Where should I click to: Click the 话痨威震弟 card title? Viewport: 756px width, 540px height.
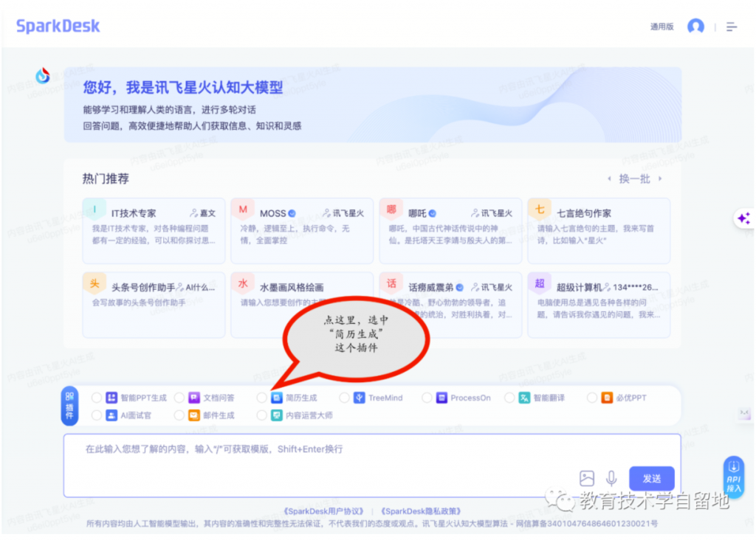[431, 288]
